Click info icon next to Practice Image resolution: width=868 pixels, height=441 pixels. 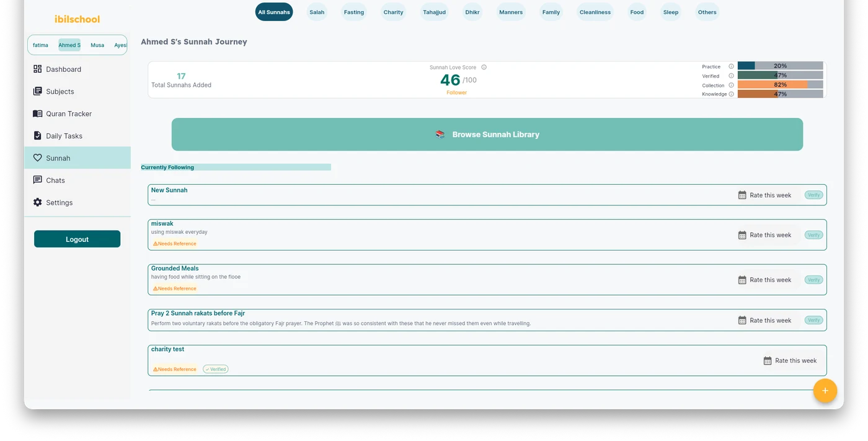pyautogui.click(x=731, y=66)
